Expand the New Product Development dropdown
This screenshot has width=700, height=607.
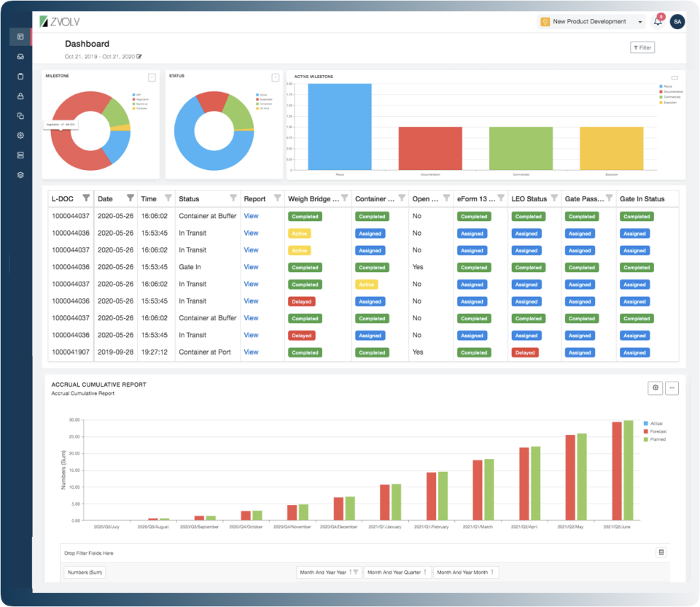640,21
